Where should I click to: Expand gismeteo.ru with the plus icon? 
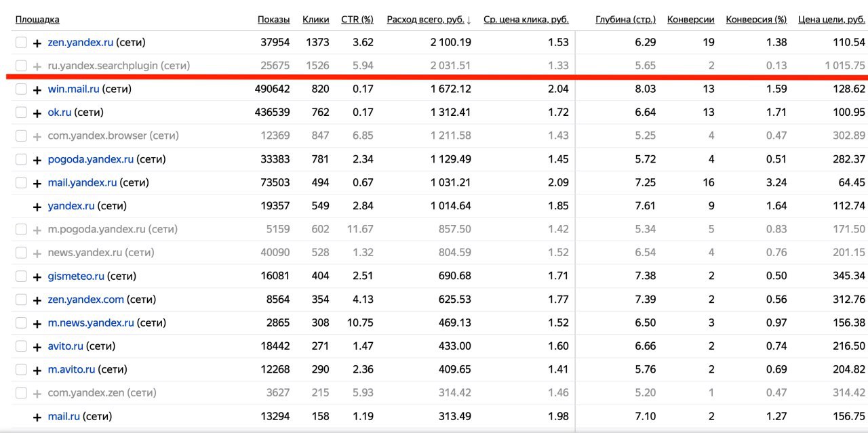[x=37, y=276]
